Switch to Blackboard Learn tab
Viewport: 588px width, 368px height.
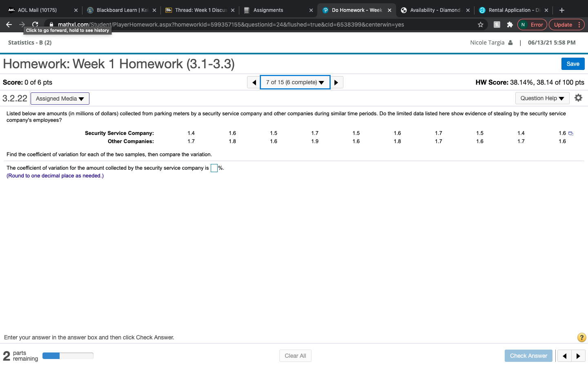tap(122, 10)
